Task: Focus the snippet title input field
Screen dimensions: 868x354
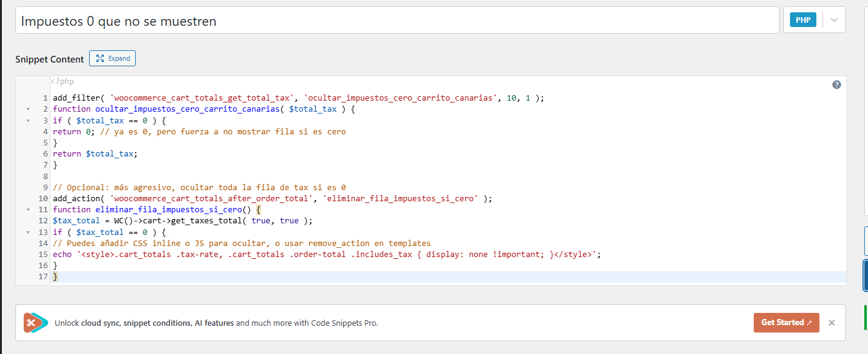Action: (397, 21)
